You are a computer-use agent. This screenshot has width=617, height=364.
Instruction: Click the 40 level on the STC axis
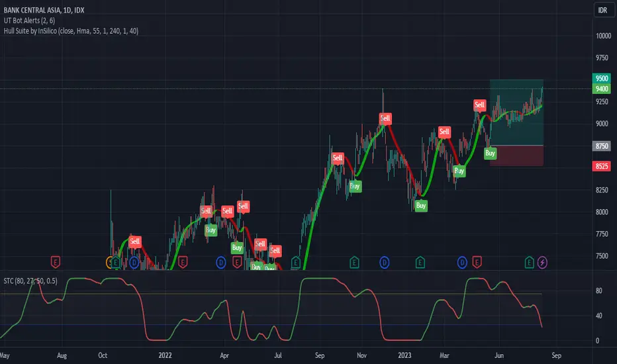tap(599, 316)
